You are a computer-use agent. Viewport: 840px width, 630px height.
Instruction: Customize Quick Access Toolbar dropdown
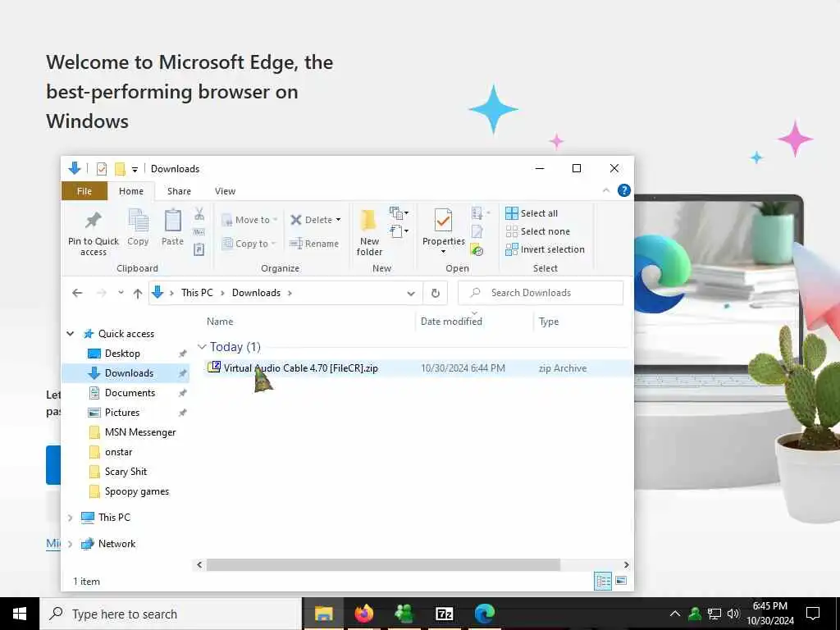[135, 169]
